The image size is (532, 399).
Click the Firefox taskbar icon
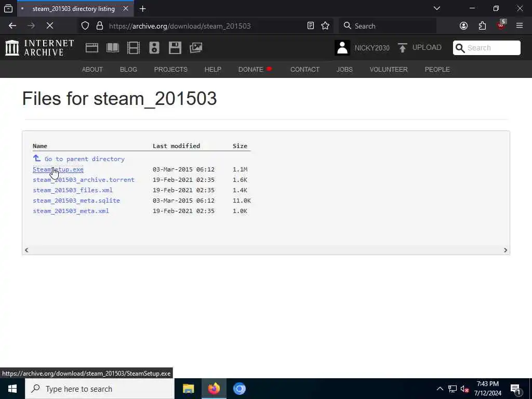tap(214, 389)
